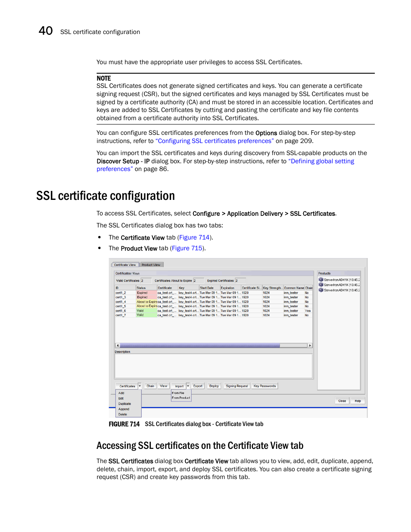Open the Import dropdown arrow
This screenshot has height=532, width=411.
coord(188,386)
